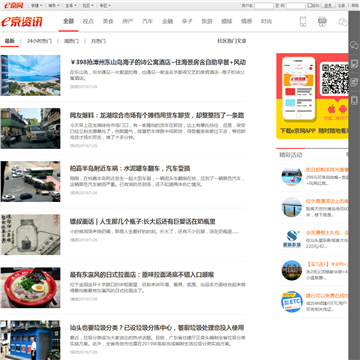
Task: Select the 旅游 category tab
Action: [x=207, y=21]
